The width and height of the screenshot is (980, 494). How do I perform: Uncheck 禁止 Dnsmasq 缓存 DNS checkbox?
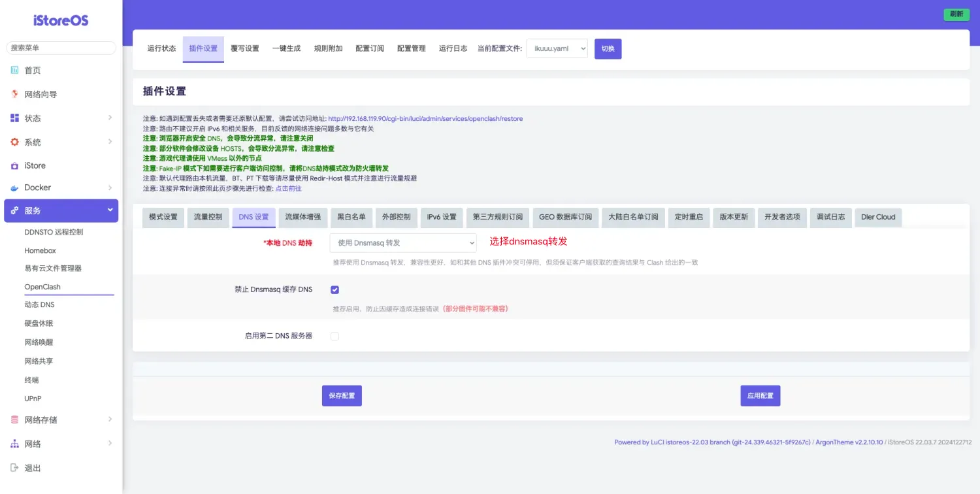click(335, 289)
